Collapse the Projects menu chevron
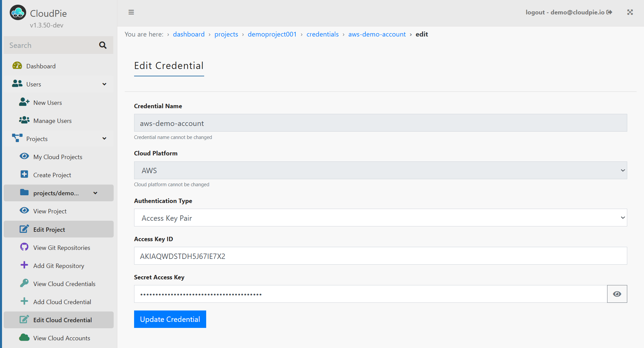This screenshot has height=348, width=644. pos(104,139)
